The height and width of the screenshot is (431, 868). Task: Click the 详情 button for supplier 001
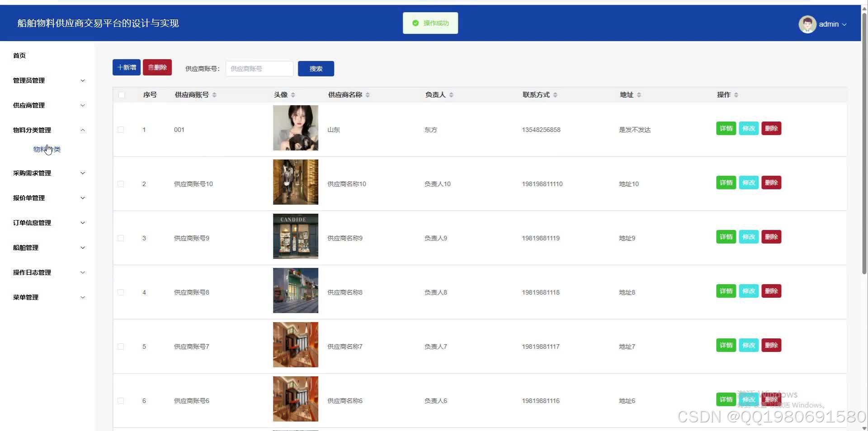(726, 128)
